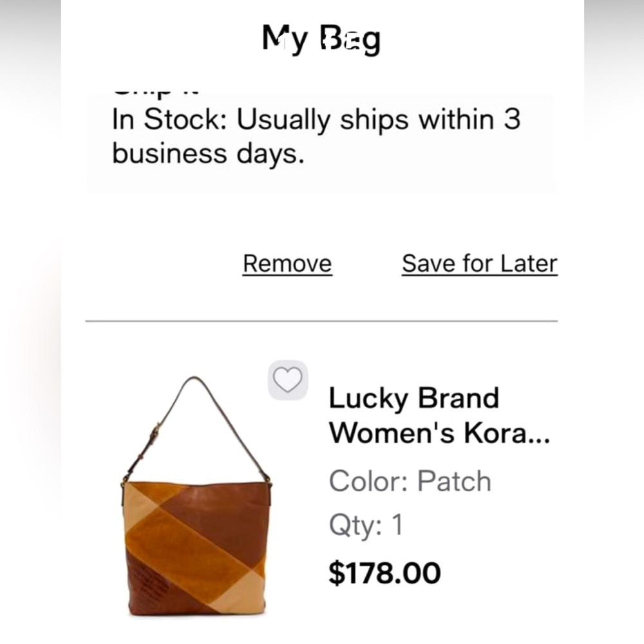
Task: Open the Color: Patch option
Action: coord(410,480)
